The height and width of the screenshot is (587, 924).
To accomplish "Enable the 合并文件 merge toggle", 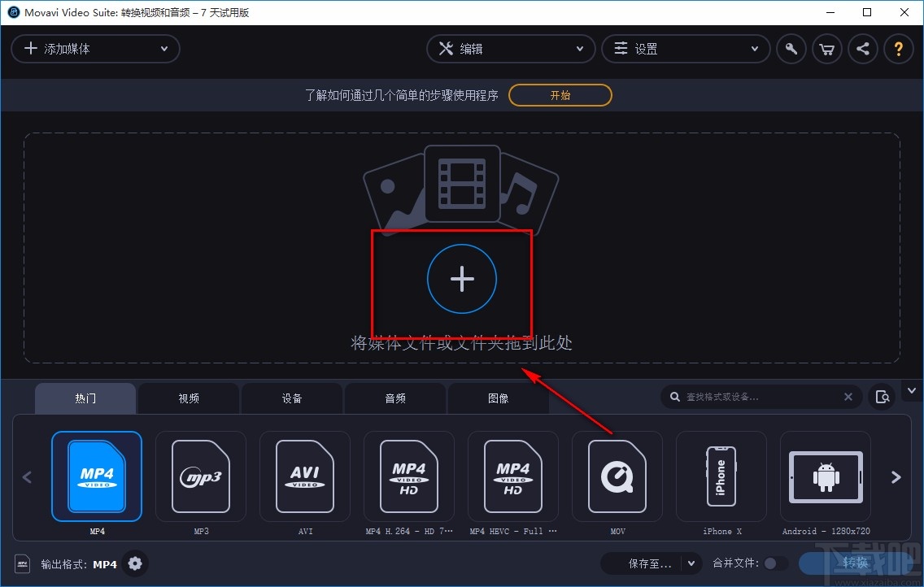I will pyautogui.click(x=776, y=563).
